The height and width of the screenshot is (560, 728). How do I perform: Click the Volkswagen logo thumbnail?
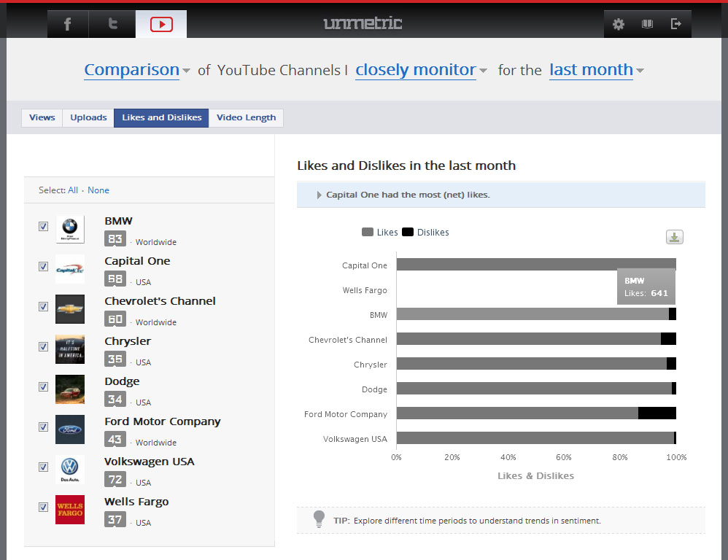(70, 470)
